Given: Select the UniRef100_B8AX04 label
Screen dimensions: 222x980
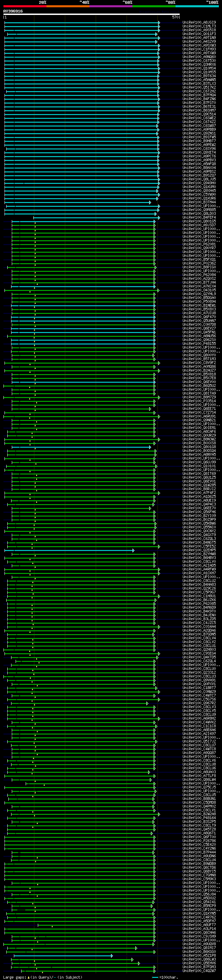Looking at the screenshot, I should [x=199, y=168].
